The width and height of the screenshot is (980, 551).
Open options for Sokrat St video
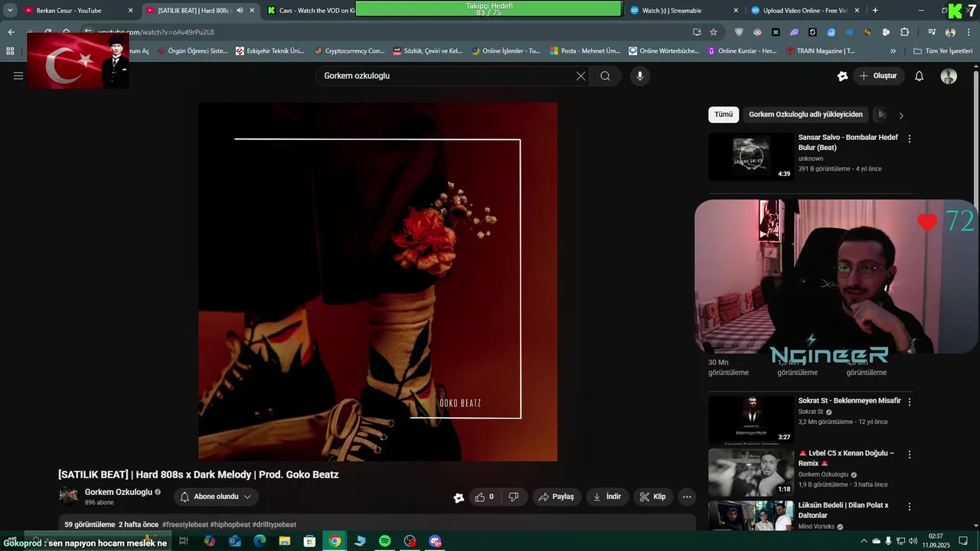910,402
